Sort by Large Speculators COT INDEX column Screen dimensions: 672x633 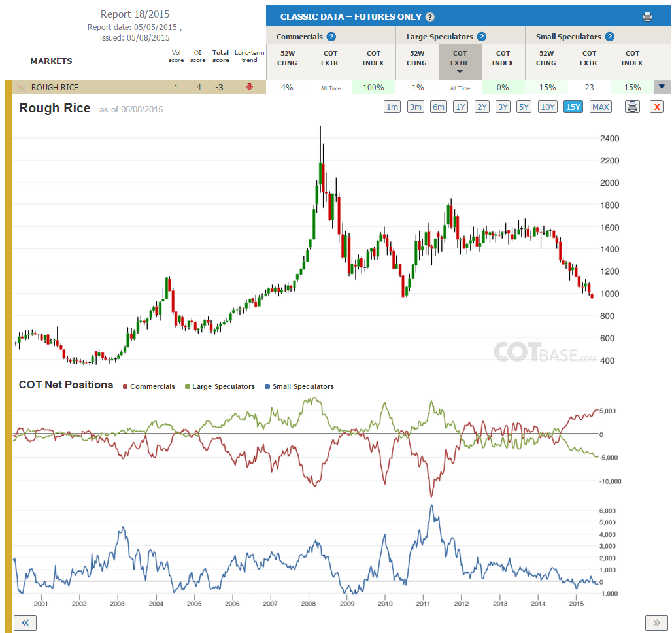pos(503,58)
